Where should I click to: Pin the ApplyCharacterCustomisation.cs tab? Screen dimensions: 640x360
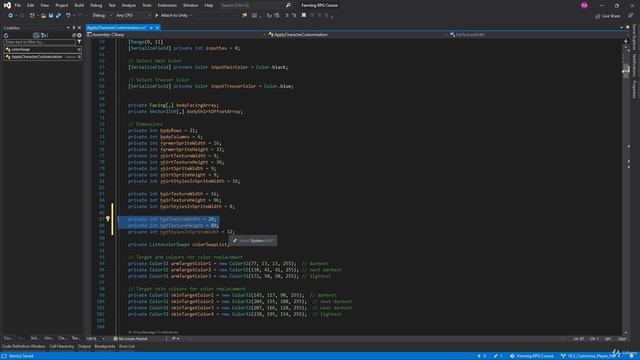(151, 28)
